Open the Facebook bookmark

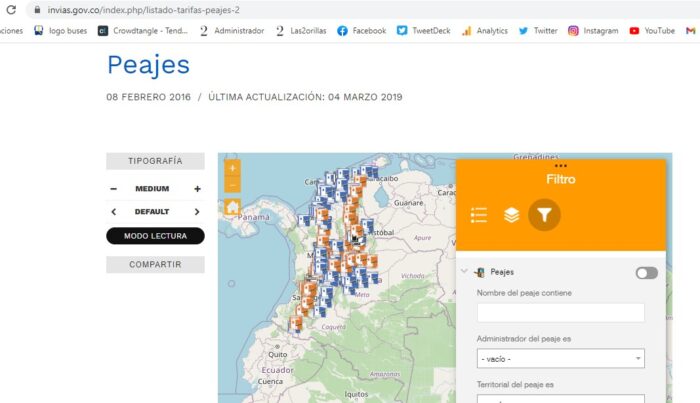(x=362, y=31)
